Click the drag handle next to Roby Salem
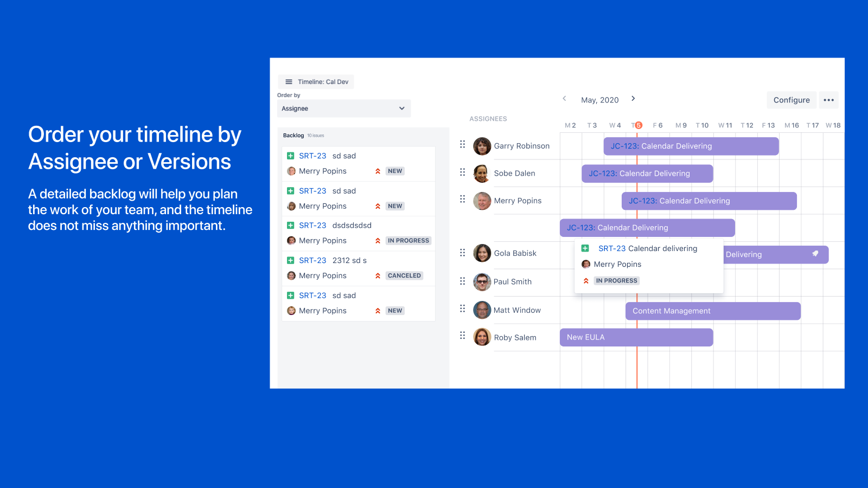The height and width of the screenshot is (488, 868). pos(462,336)
